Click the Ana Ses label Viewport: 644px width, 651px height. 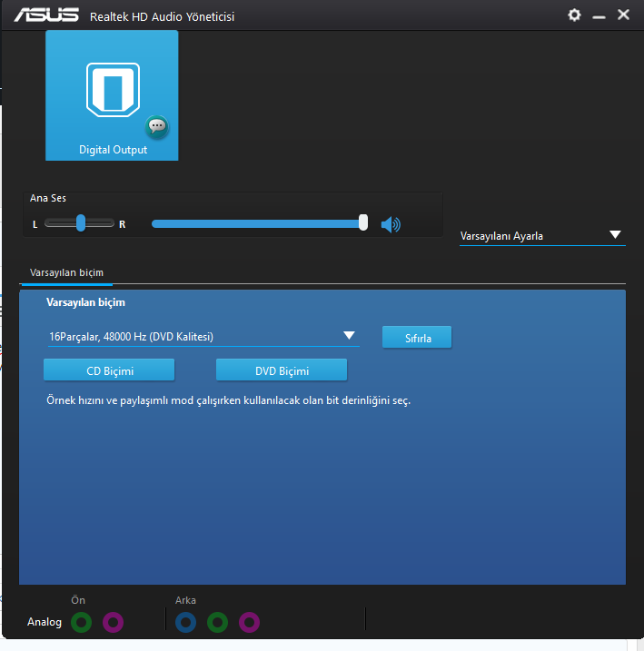(48, 198)
